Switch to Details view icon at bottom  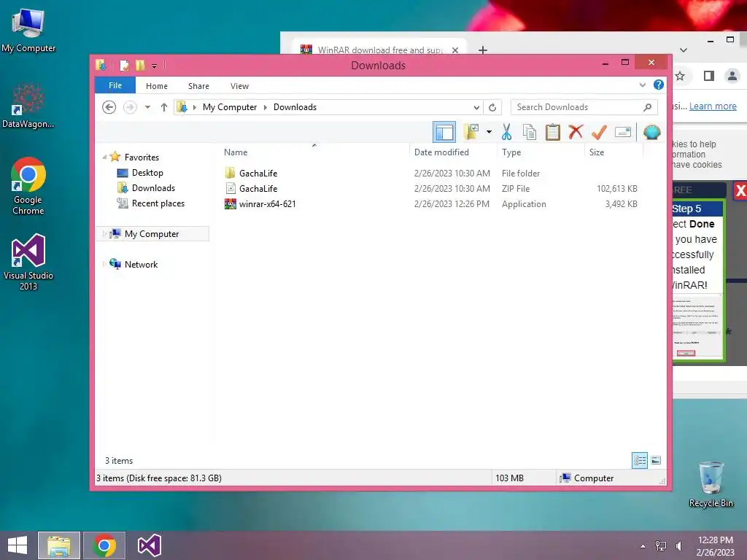(x=640, y=460)
